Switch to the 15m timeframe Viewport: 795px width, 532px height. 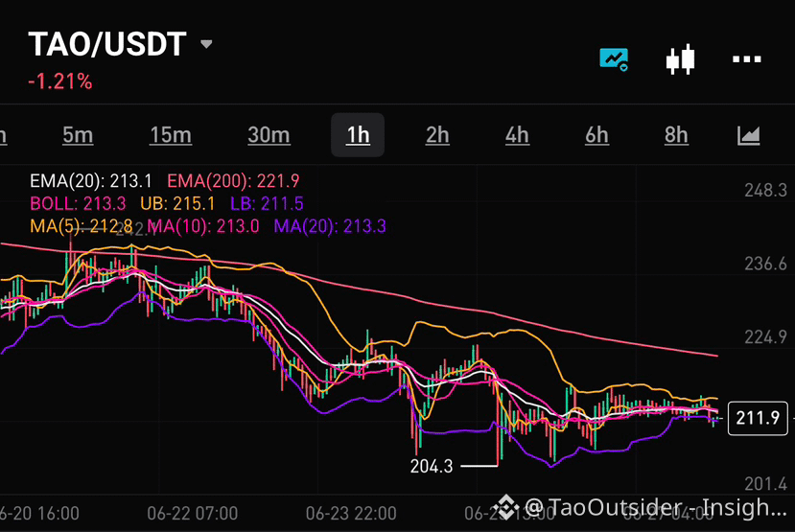click(x=171, y=135)
